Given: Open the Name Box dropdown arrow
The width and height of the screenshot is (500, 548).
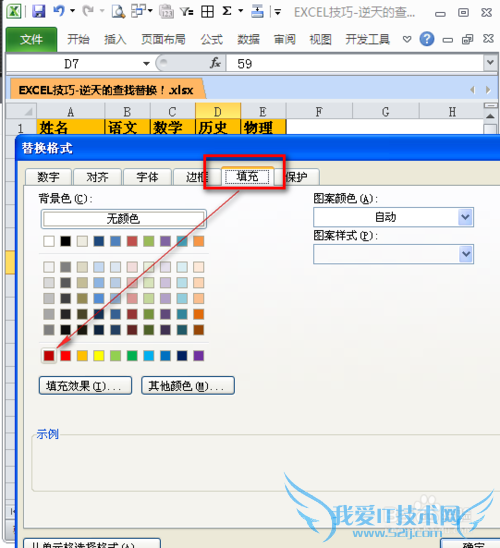Looking at the screenshot, I should pyautogui.click(x=146, y=64).
